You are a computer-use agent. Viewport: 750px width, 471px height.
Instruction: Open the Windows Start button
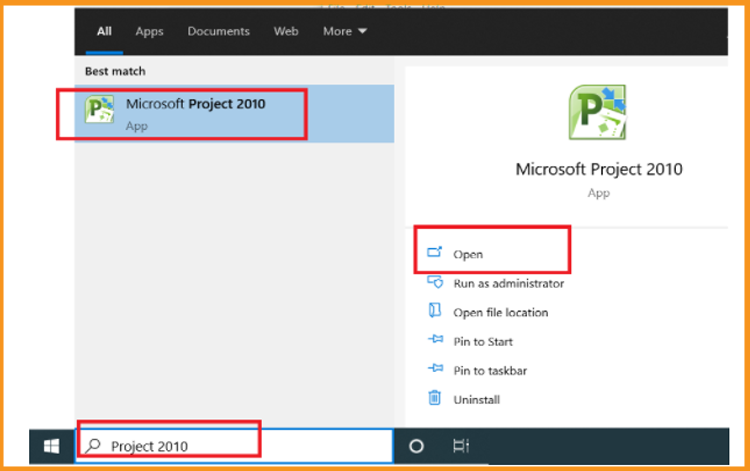52,447
